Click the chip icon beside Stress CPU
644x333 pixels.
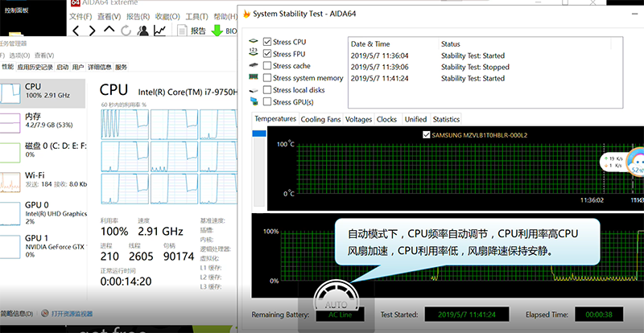click(254, 42)
